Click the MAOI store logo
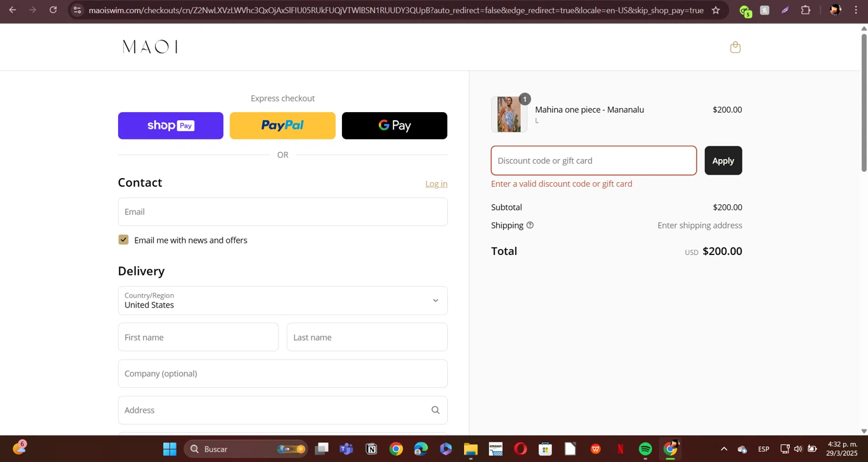This screenshot has width=868, height=462. tap(150, 47)
